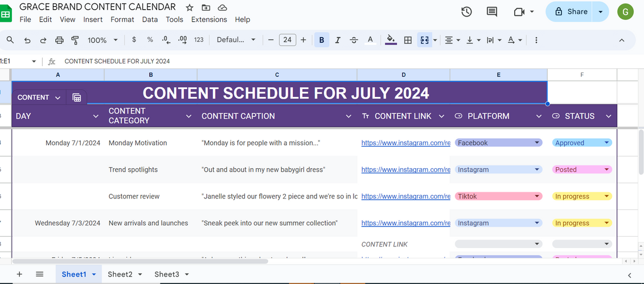Open font family dropdown
644x284 pixels.
[x=236, y=40]
